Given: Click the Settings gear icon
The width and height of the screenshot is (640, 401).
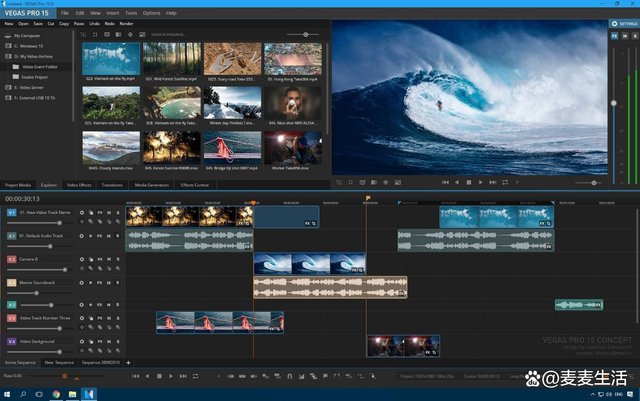Looking at the screenshot, I should [614, 24].
